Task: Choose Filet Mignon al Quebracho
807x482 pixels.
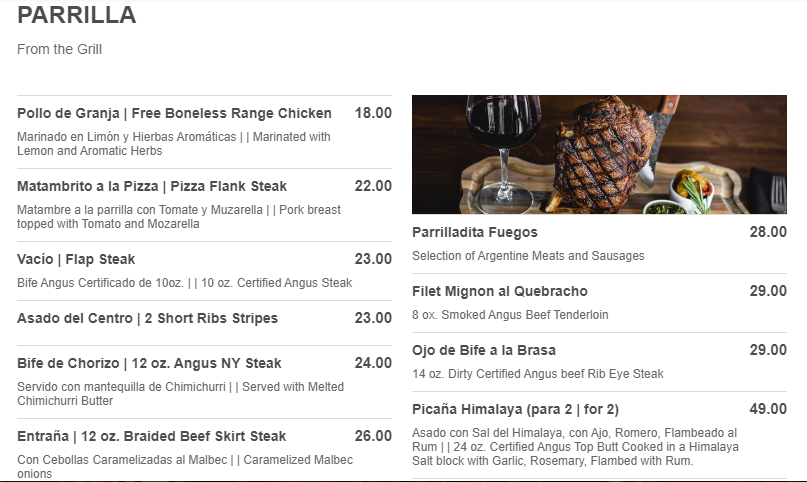Action: pyautogui.click(x=500, y=291)
